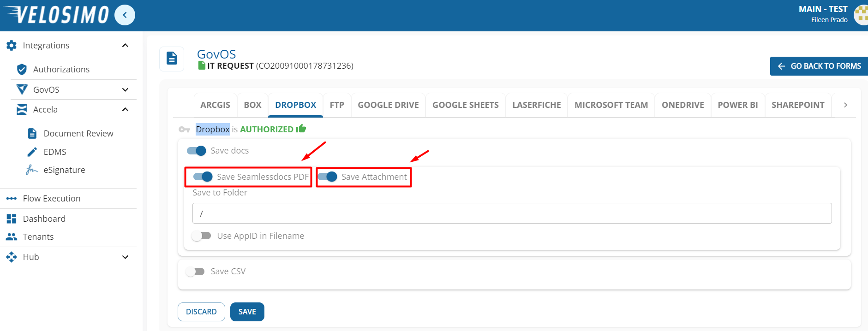This screenshot has width=868, height=331.
Task: Click the Tenants people icon
Action: pos(12,236)
